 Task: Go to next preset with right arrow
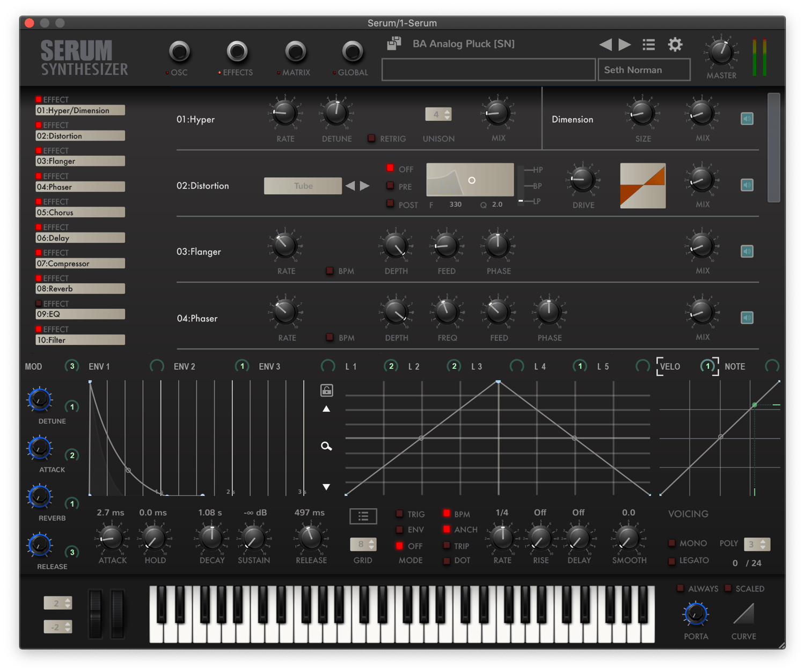(624, 45)
